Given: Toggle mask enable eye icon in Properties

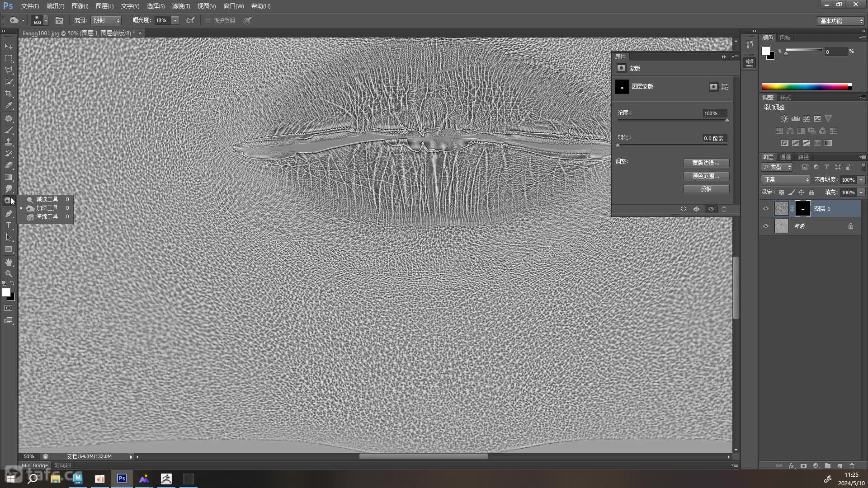Looking at the screenshot, I should coord(711,209).
